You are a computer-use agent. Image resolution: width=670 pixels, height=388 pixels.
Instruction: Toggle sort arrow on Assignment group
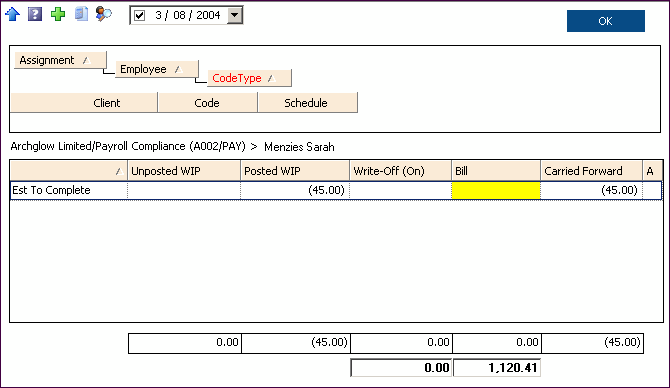click(x=87, y=60)
